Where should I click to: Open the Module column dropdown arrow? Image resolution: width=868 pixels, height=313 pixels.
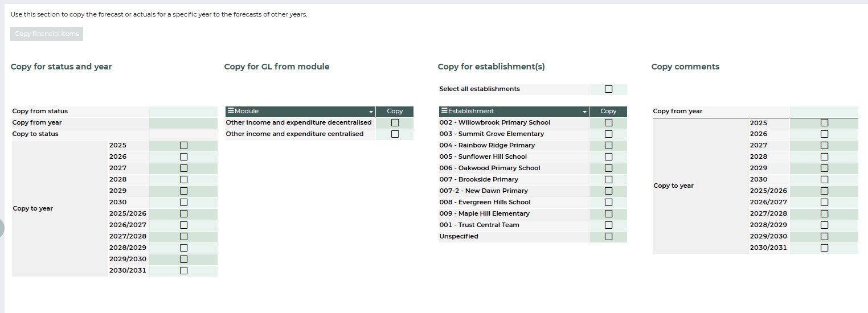(x=371, y=112)
